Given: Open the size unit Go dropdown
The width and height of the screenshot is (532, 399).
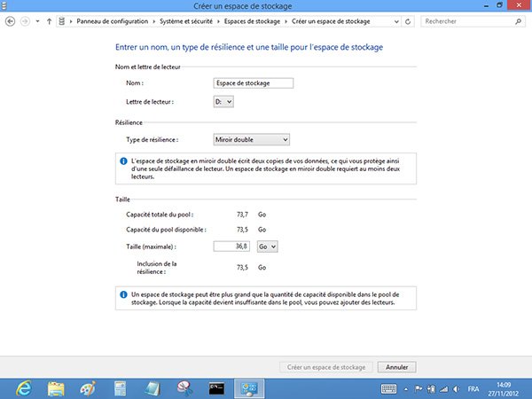Looking at the screenshot, I should (x=268, y=246).
